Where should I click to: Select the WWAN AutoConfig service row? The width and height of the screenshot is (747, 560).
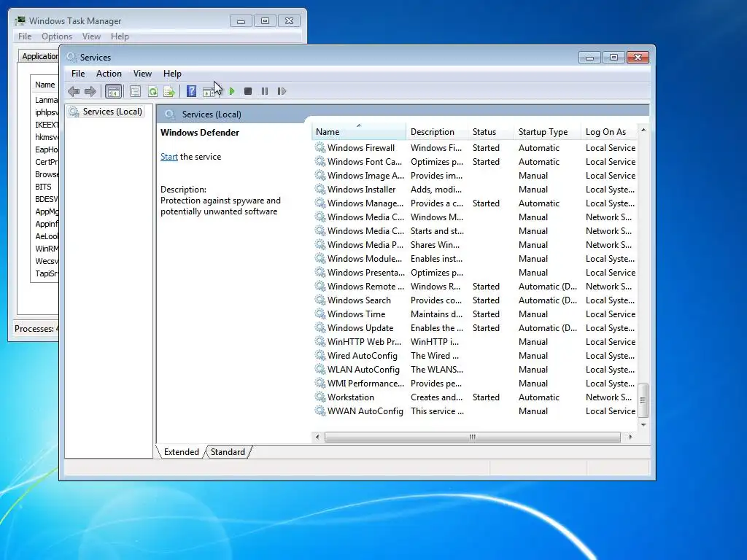pyautogui.click(x=475, y=411)
